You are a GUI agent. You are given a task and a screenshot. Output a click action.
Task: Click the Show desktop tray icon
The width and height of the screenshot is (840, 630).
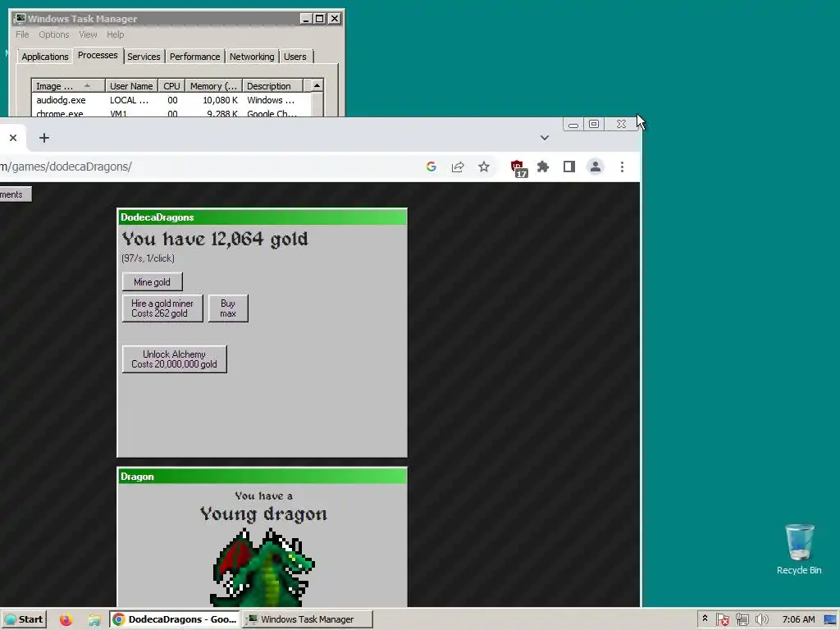tap(830, 619)
